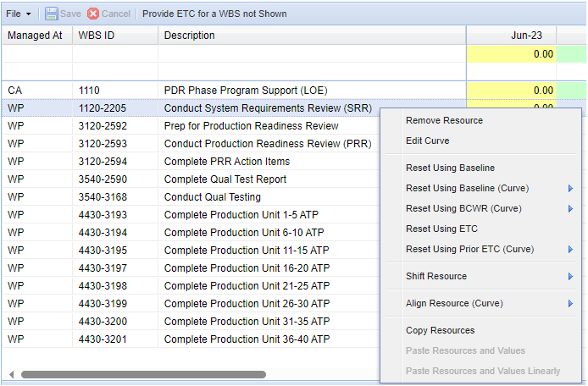Viewport: 588px width, 386px height.
Task: Expand Reset Using BCWR (Curve) submenu
Action: (x=570, y=208)
